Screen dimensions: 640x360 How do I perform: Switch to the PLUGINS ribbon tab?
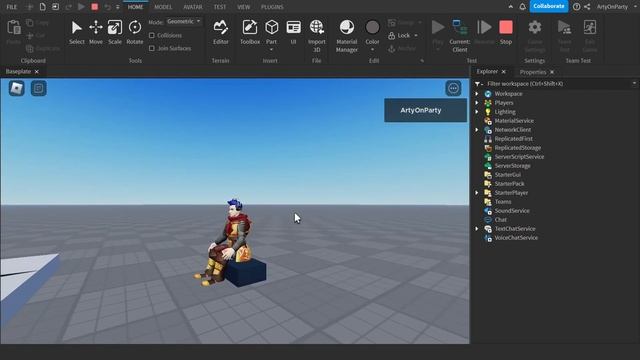(x=272, y=7)
